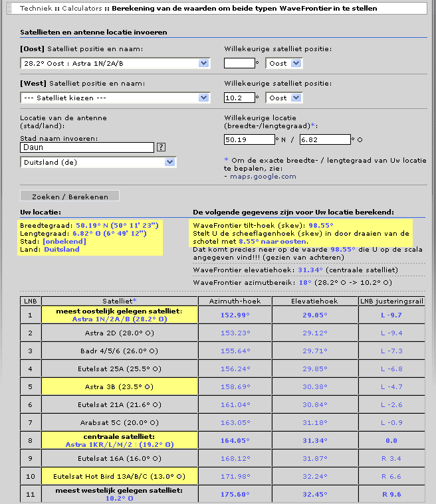Click the skew value 98.55° after 'tilt-hoek (skew)'
The image size is (436, 504).
[321, 225]
